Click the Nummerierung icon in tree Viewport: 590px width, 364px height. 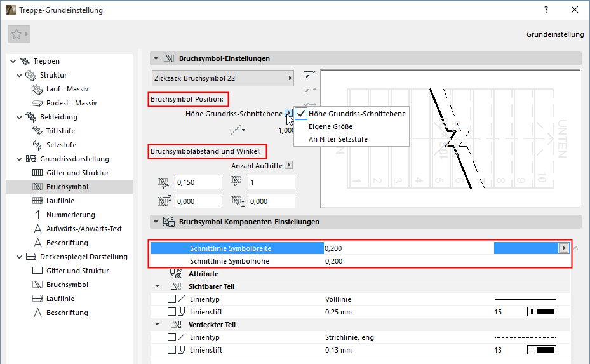point(37,215)
